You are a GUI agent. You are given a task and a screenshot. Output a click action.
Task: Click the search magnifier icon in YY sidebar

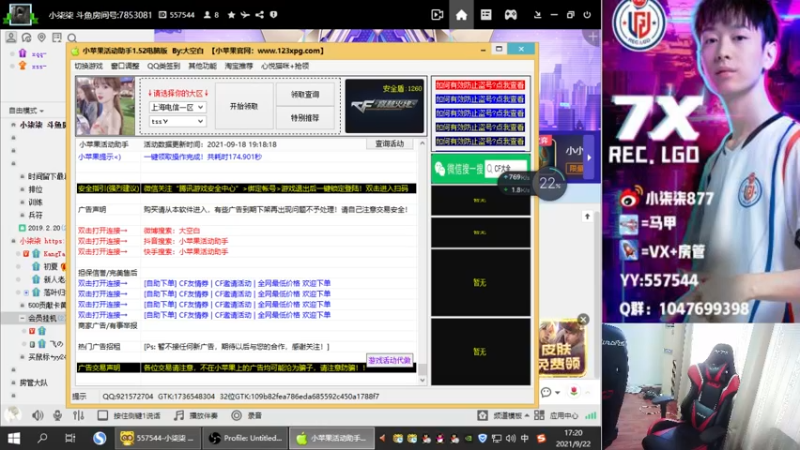[x=72, y=38]
